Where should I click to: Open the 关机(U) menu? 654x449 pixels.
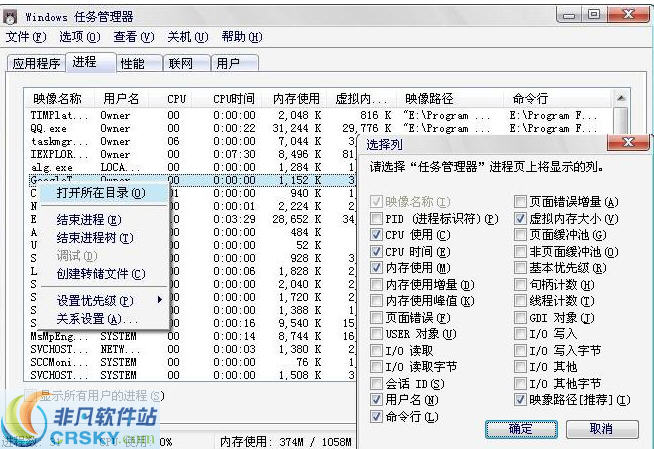click(188, 37)
